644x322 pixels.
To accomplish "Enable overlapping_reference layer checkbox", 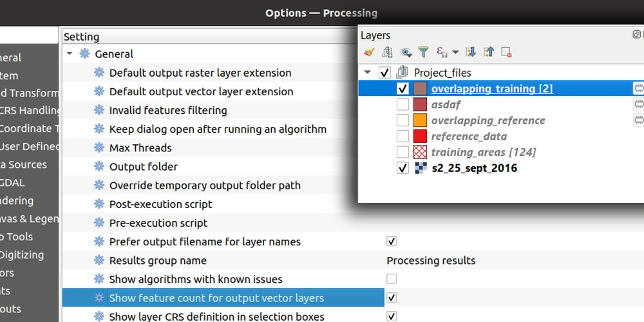I will (x=402, y=120).
